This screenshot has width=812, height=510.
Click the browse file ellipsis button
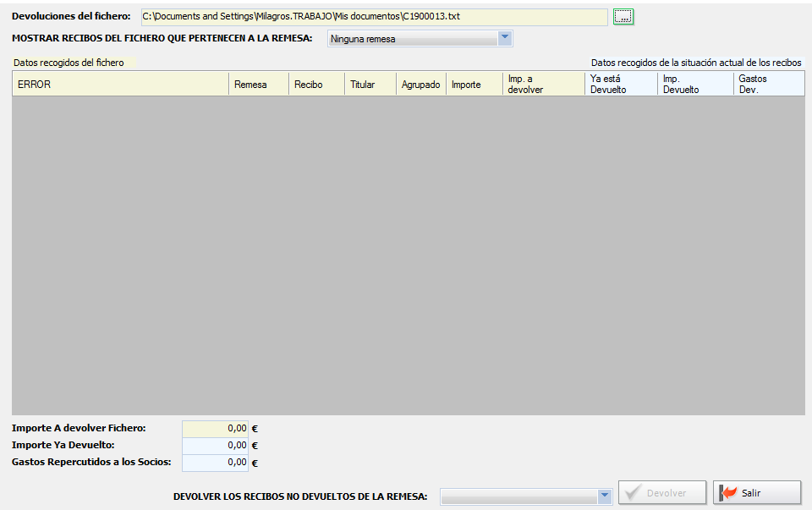click(x=623, y=17)
